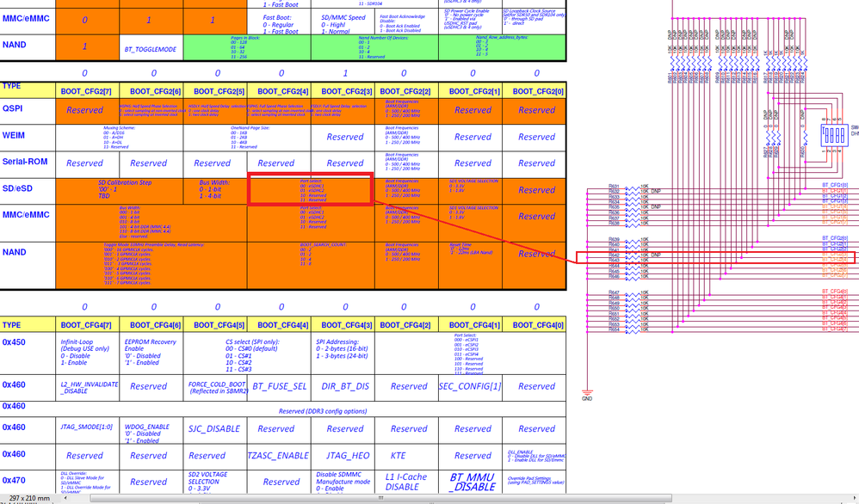Click the CS select (SPI only) cell
Image resolution: width=859 pixels, height=504 pixels.
point(247,353)
